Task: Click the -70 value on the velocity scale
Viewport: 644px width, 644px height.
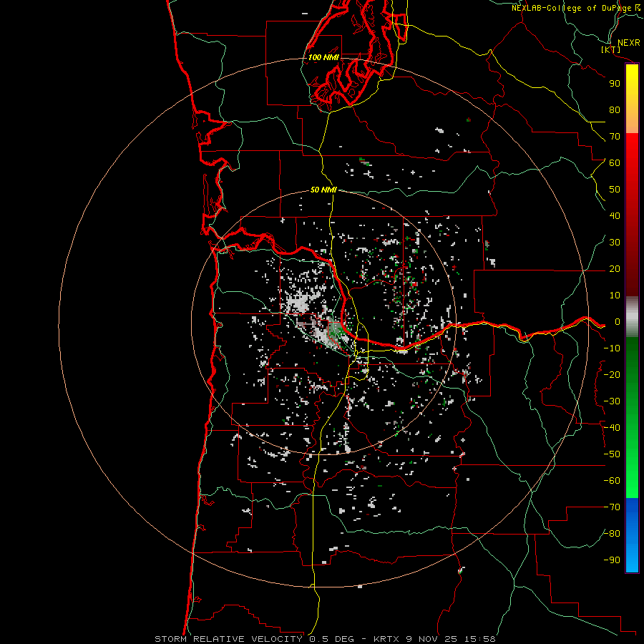Action: click(612, 507)
